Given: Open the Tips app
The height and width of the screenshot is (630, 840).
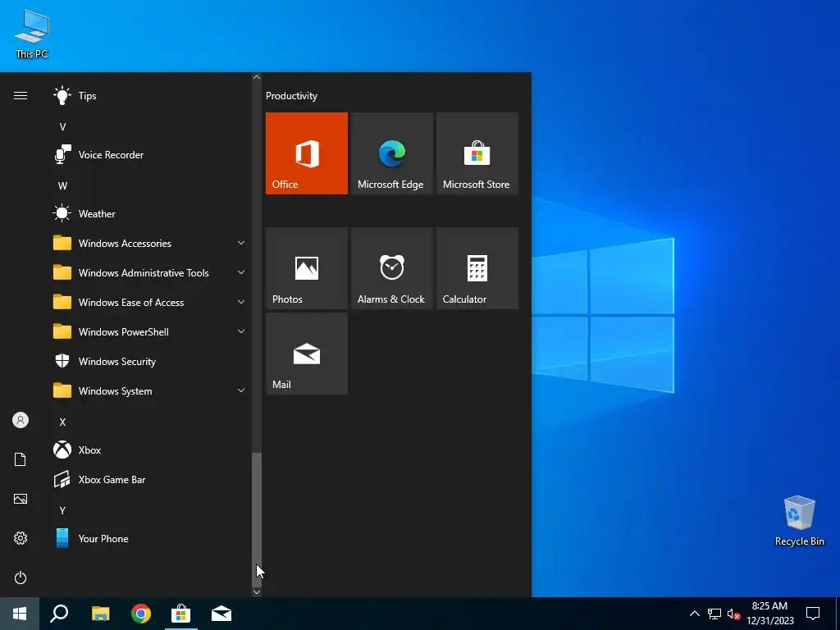Looking at the screenshot, I should point(148,96).
